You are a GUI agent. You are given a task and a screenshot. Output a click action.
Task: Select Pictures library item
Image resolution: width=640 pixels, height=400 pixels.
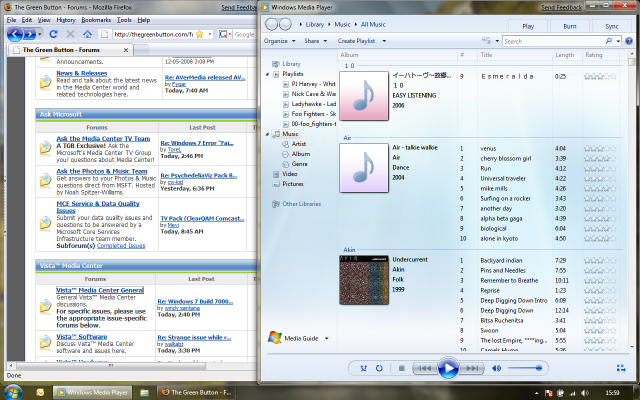pyautogui.click(x=293, y=184)
